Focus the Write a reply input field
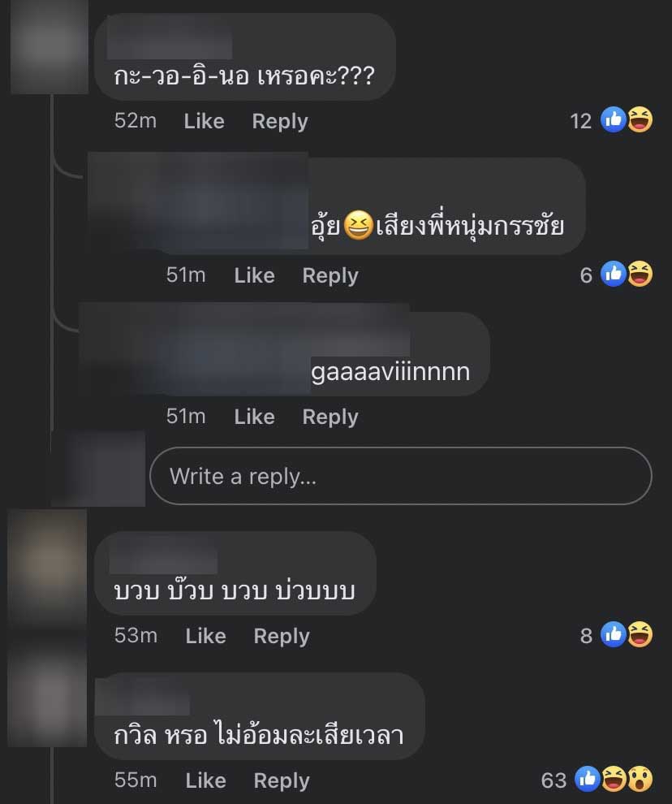The height and width of the screenshot is (804, 672). 401,477
